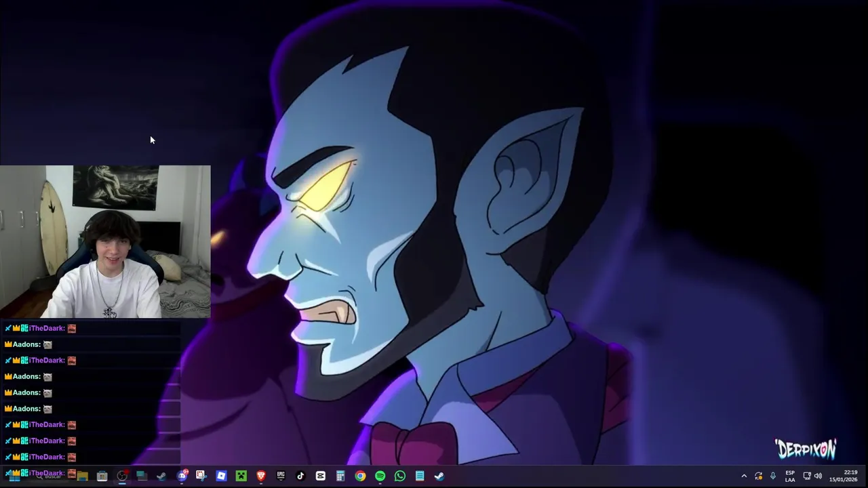Open Discord from the taskbar
The height and width of the screenshot is (488, 868).
[x=182, y=476]
